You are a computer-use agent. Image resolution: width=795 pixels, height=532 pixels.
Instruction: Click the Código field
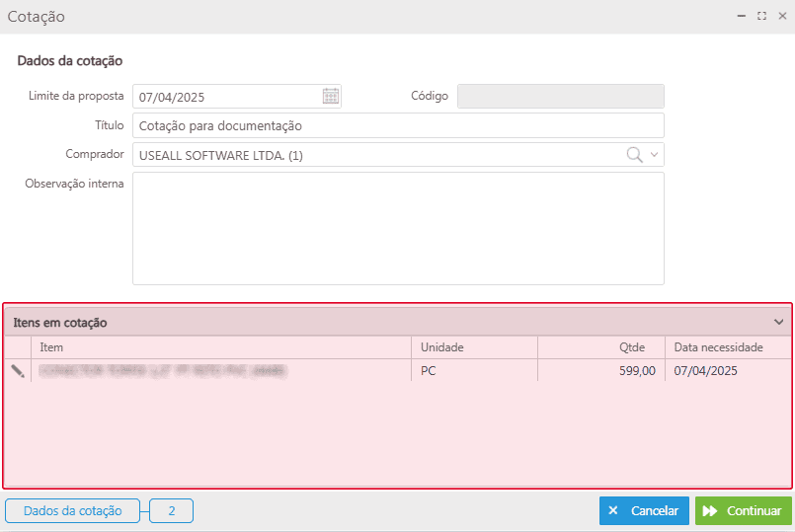[561, 97]
